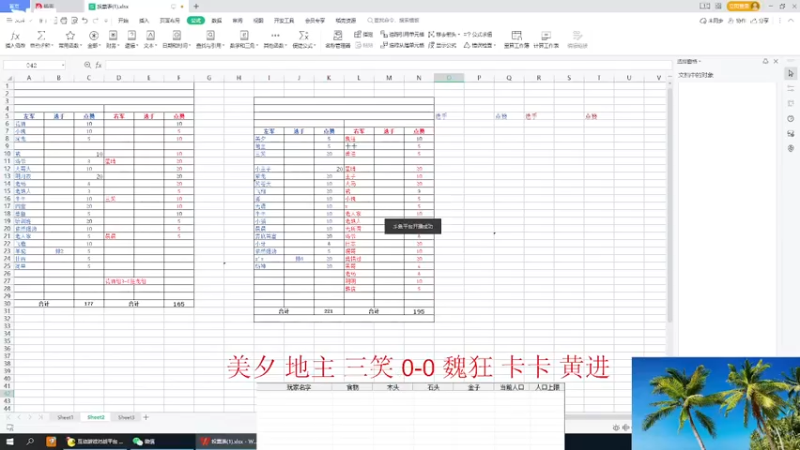
Task: Open a new document tab with plus
Action: click(196, 6)
